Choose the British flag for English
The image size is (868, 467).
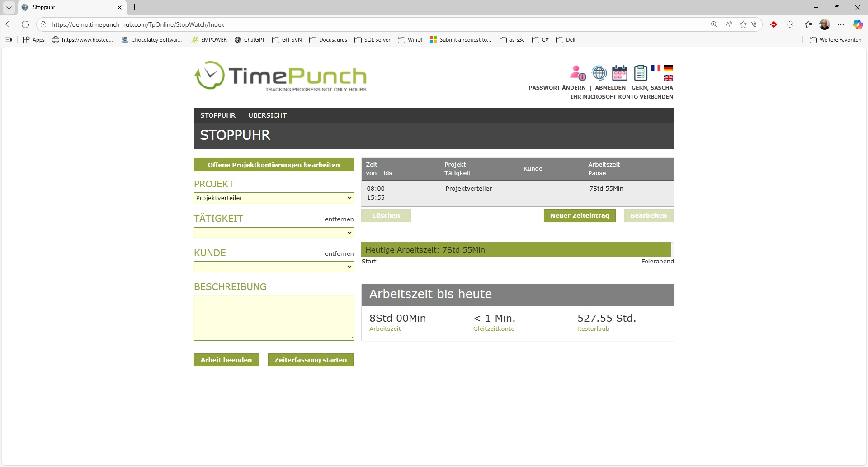[x=669, y=78]
